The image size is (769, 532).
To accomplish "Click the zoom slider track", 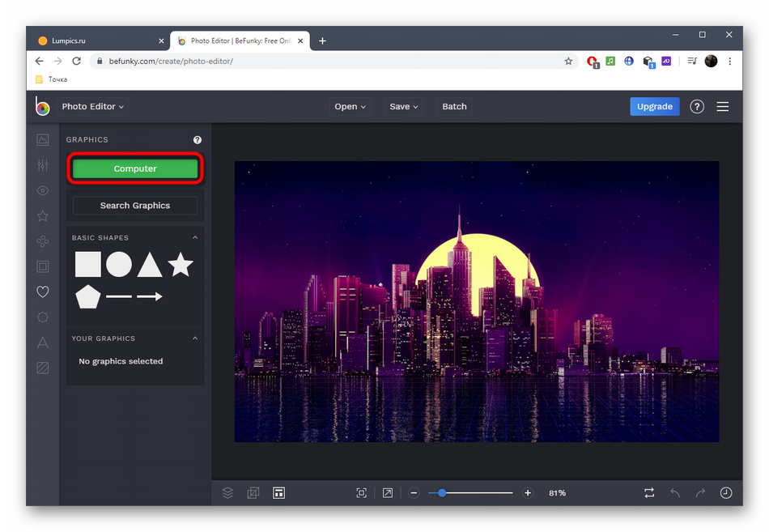I will click(478, 492).
